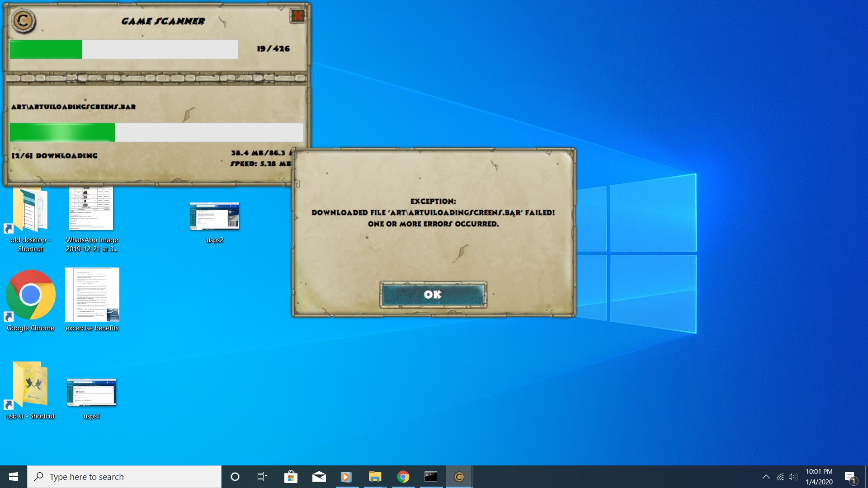Click the taskbar search box

124,477
